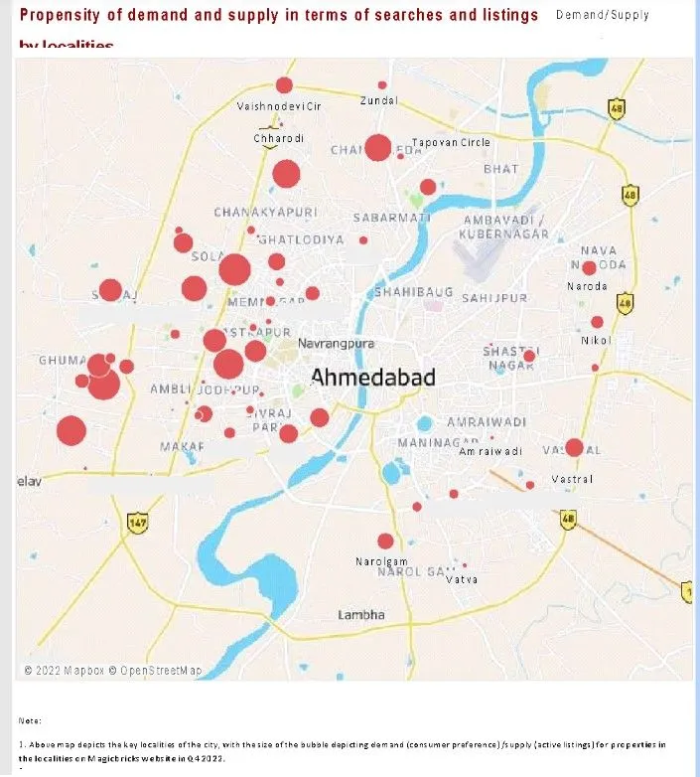Select the red bubble at Naroda
This screenshot has height=777, width=700.
click(589, 268)
